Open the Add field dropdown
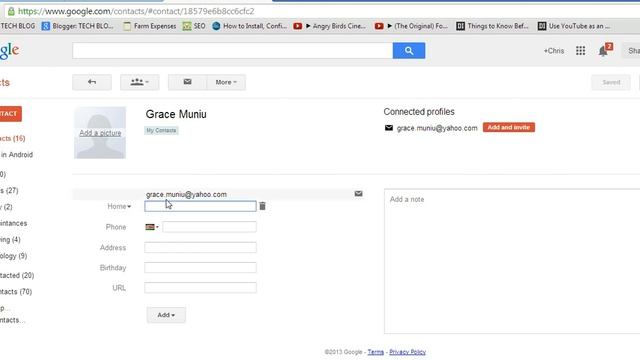 [x=166, y=315]
